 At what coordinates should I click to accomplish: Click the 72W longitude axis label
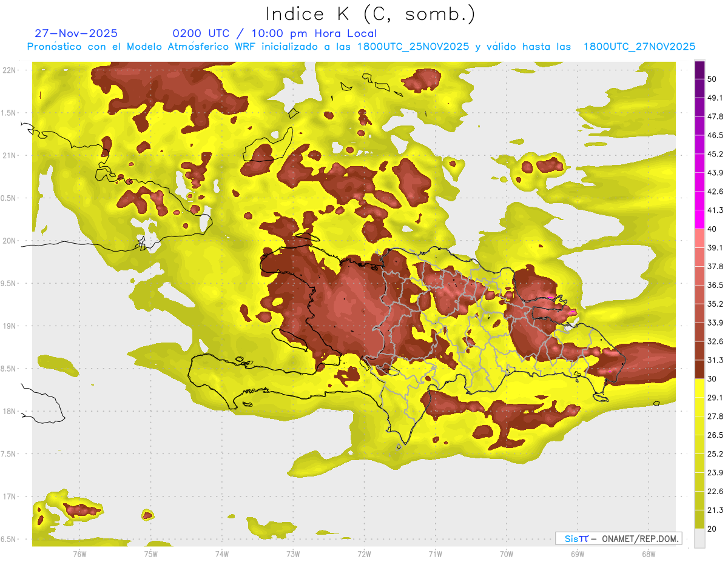point(364,554)
